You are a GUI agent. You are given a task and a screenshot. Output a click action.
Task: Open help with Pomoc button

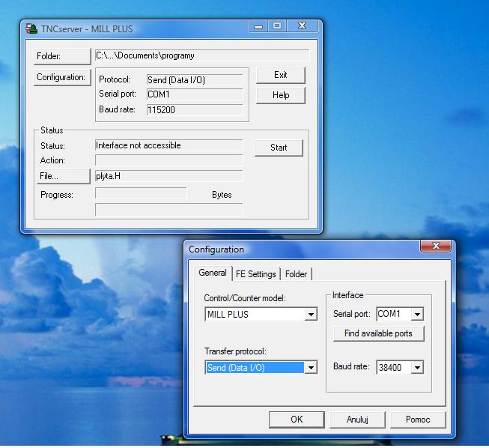418,420
